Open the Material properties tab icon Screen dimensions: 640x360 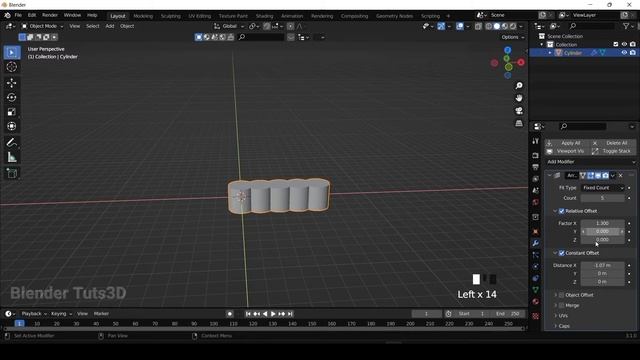pos(536,302)
